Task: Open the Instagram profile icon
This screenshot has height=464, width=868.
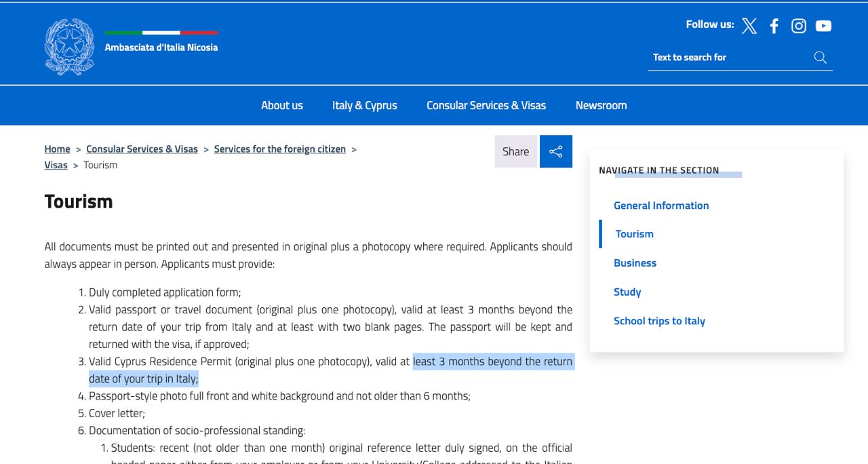Action: click(x=799, y=26)
